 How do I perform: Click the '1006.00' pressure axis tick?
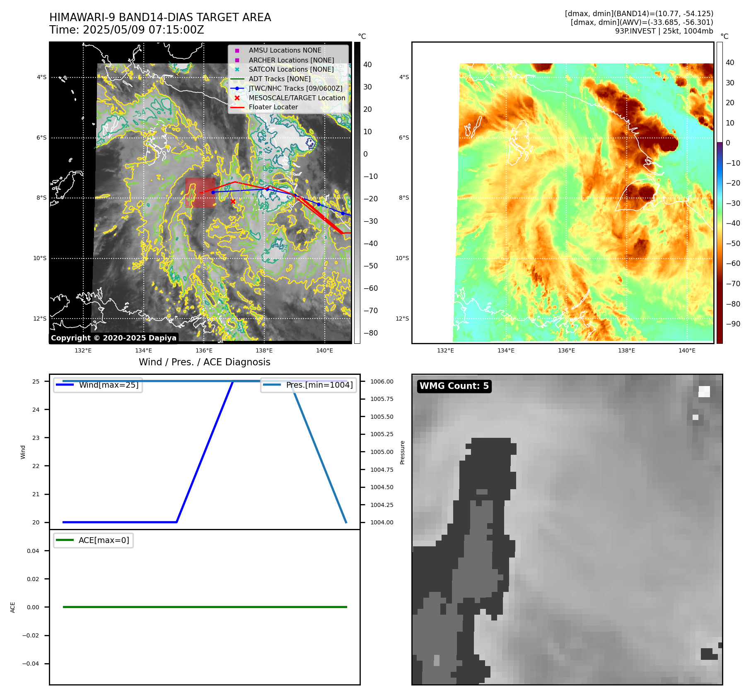click(382, 381)
